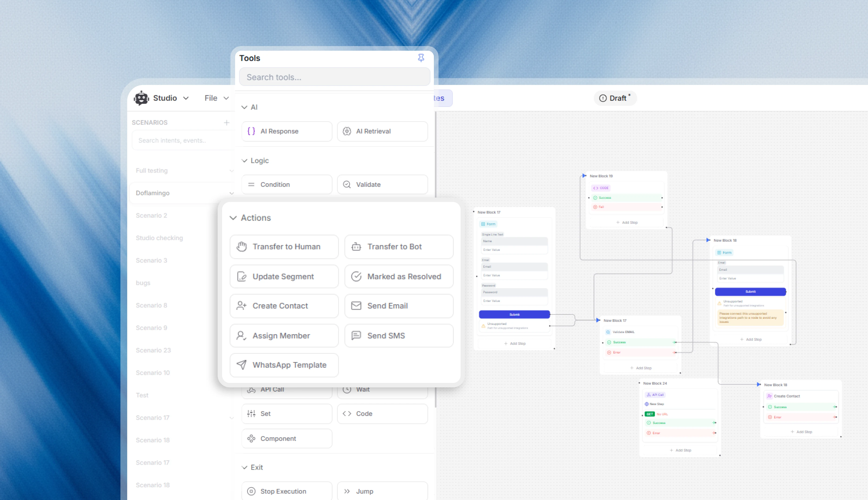Screen dimensions: 868x500
Task: Focus the Search tools field
Action: (x=335, y=77)
